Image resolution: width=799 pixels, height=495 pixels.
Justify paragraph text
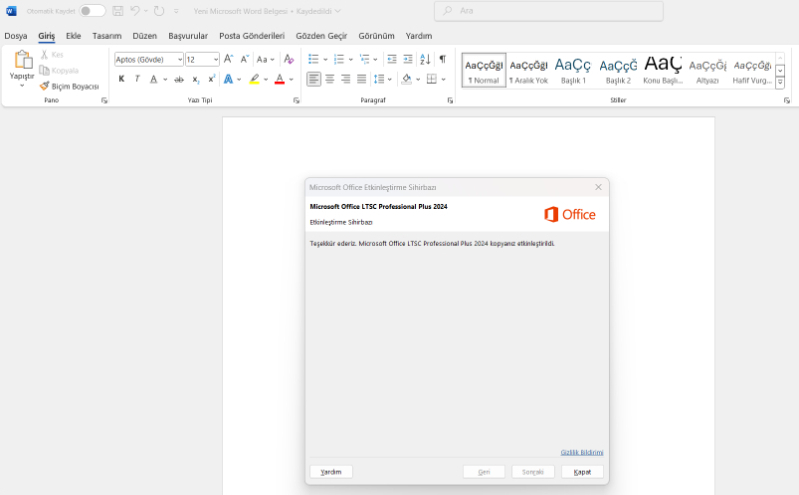click(x=361, y=79)
